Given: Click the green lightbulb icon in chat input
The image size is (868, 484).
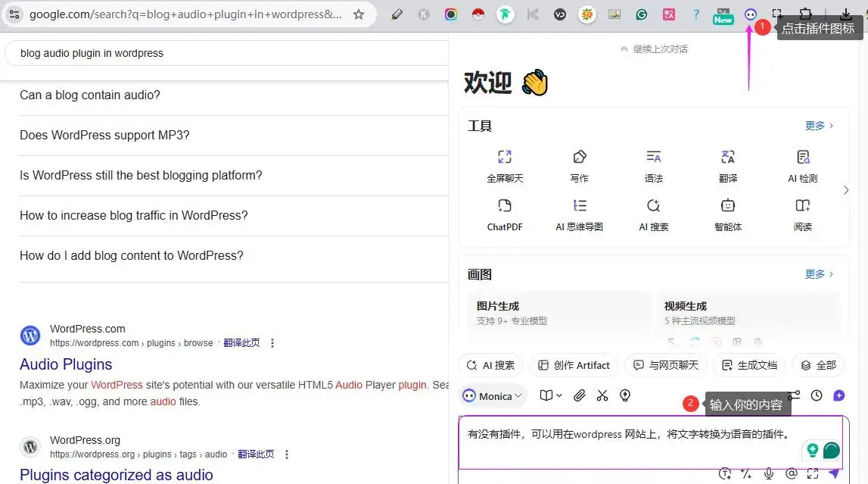Looking at the screenshot, I should pyautogui.click(x=813, y=450).
